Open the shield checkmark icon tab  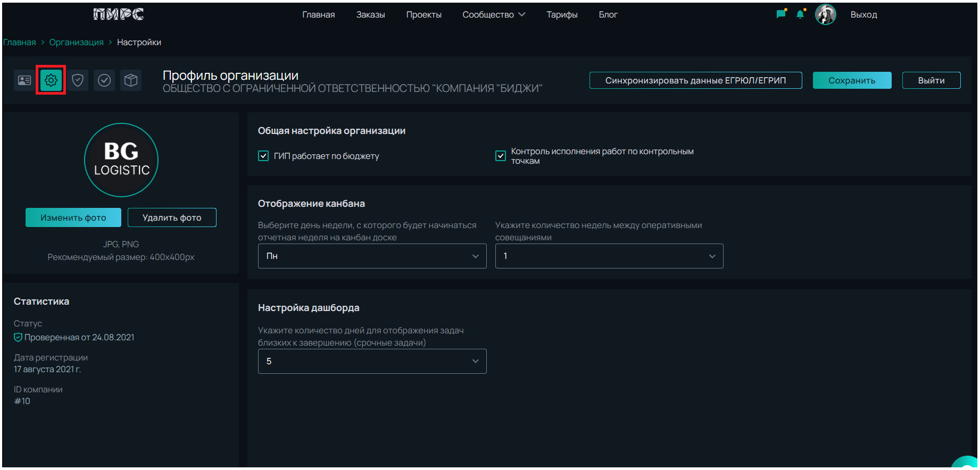(78, 80)
